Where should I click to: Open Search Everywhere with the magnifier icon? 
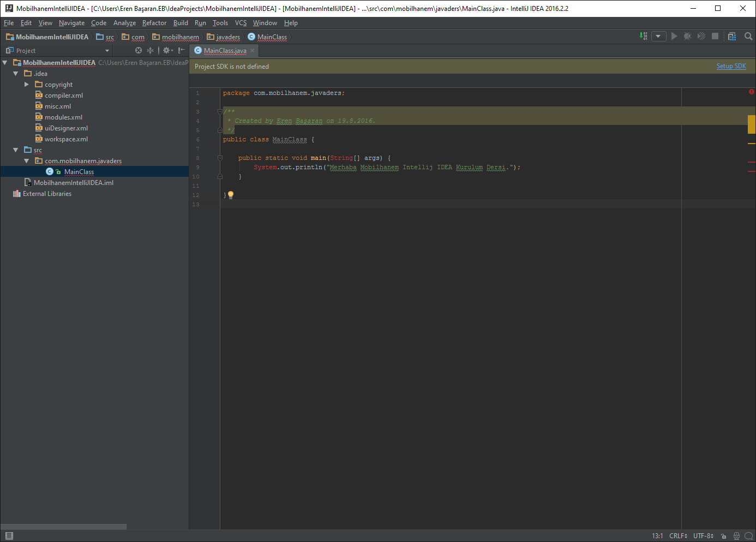[x=748, y=36]
